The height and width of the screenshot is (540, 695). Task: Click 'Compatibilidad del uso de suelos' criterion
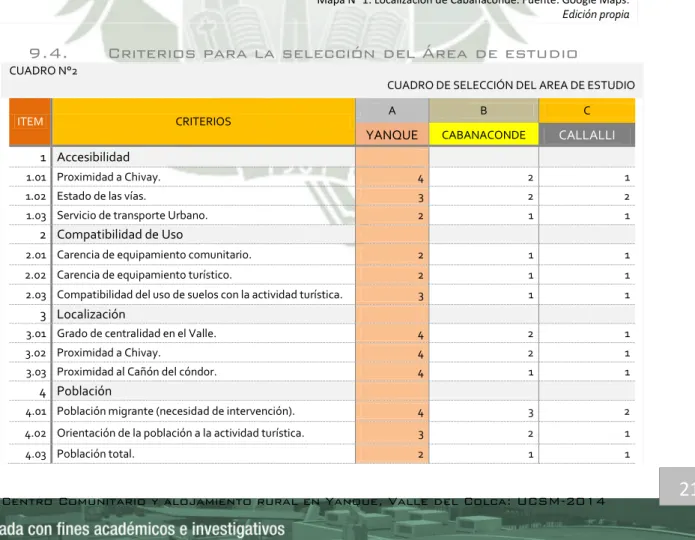199,295
